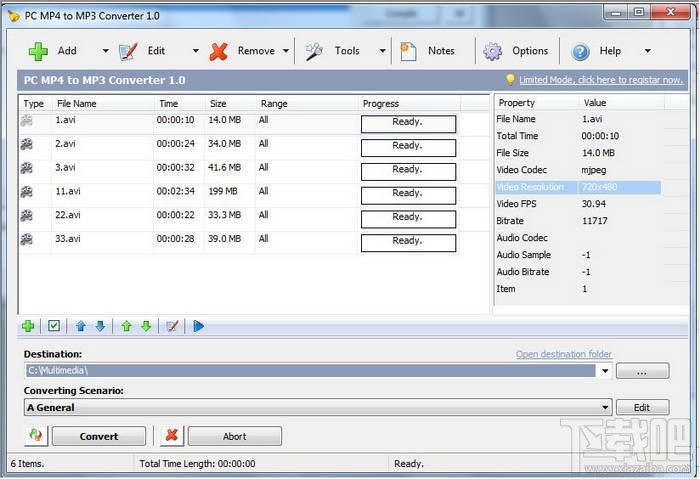Open the Tools menu label

pyautogui.click(x=347, y=51)
